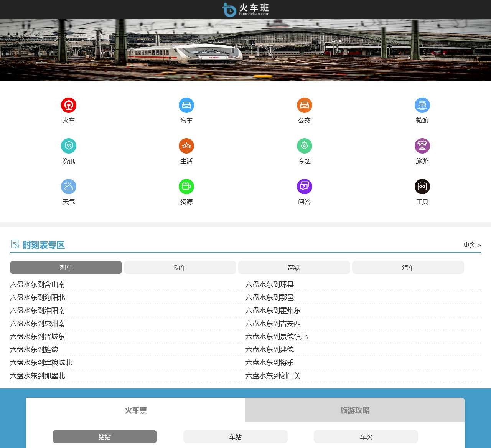Screen dimensions: 491x448
Task: Select the 车次 search option
Action: click(366, 437)
